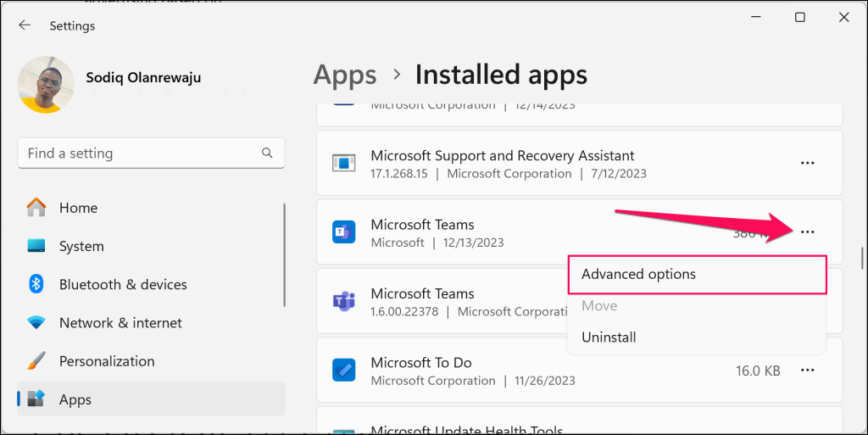Click the installed apps list scrollbar

862,257
